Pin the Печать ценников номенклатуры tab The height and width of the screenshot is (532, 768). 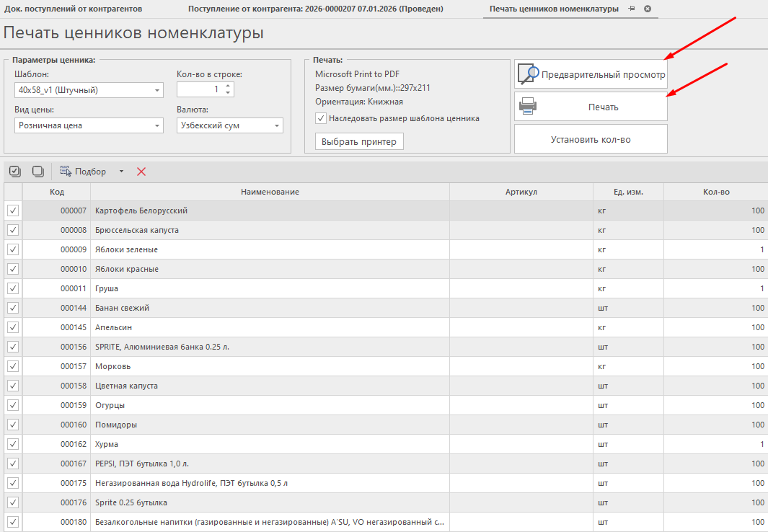632,9
